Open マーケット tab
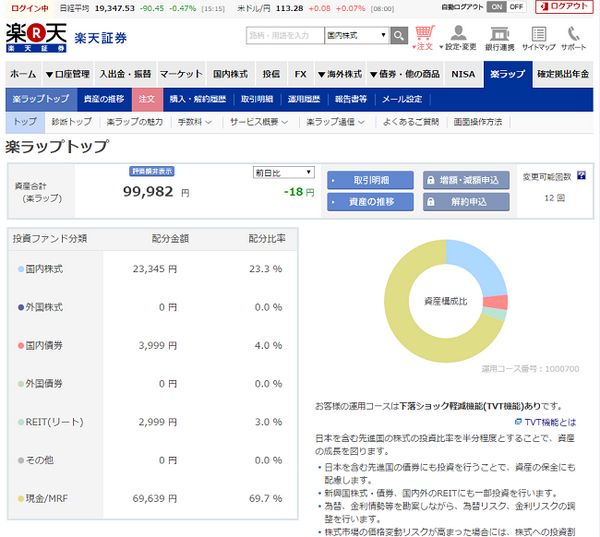 (181, 74)
